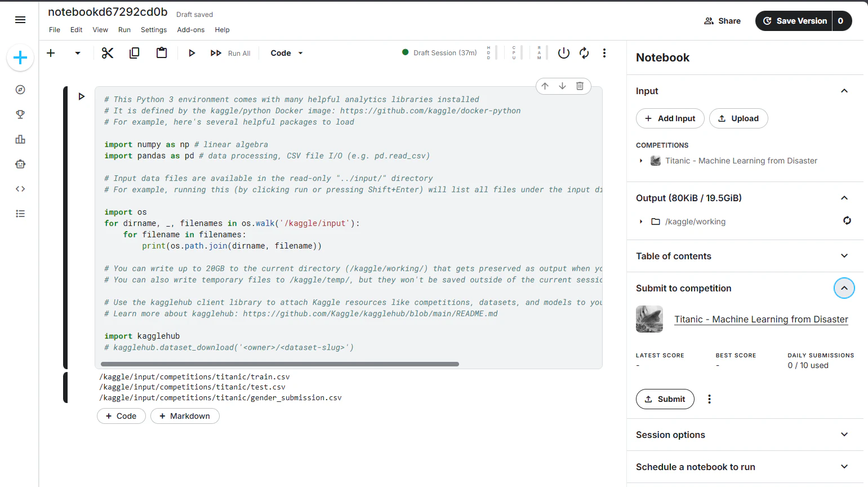Screen dimensions: 868x487
Task: Power off the draft session
Action: [564, 53]
